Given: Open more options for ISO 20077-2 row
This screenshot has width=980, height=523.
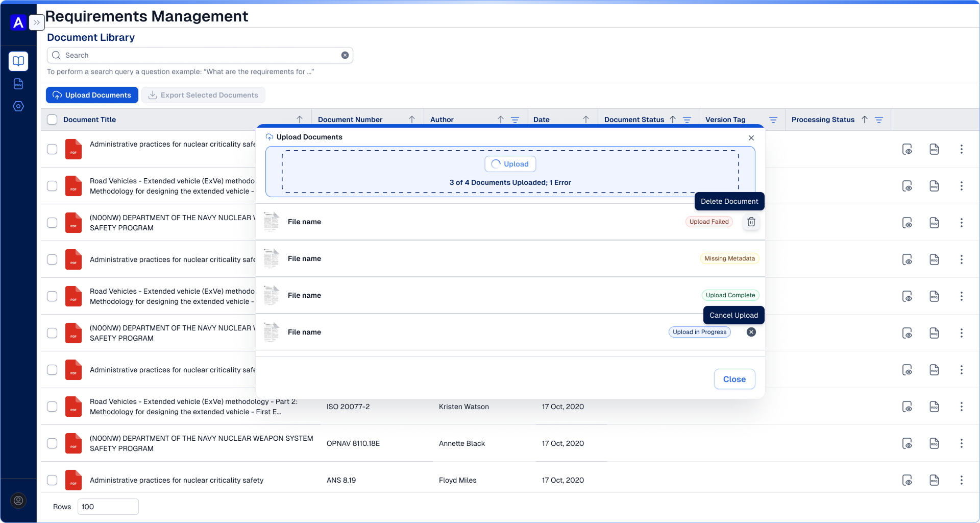Looking at the screenshot, I should tap(962, 407).
